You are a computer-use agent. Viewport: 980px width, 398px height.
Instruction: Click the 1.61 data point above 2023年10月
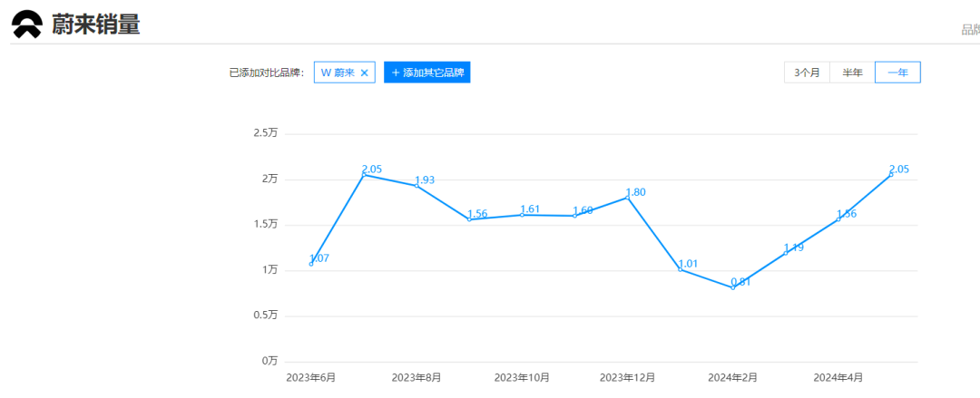(x=522, y=214)
